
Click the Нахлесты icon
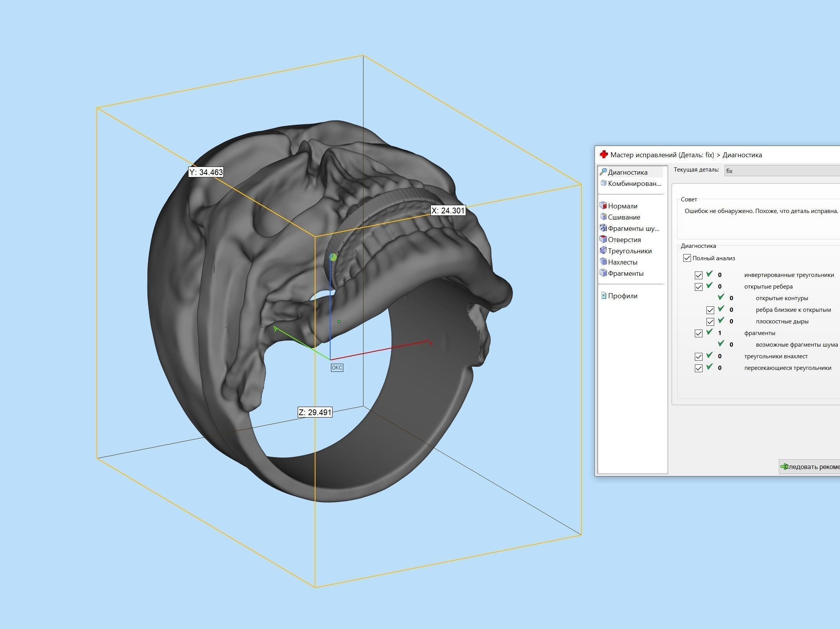[x=603, y=261]
